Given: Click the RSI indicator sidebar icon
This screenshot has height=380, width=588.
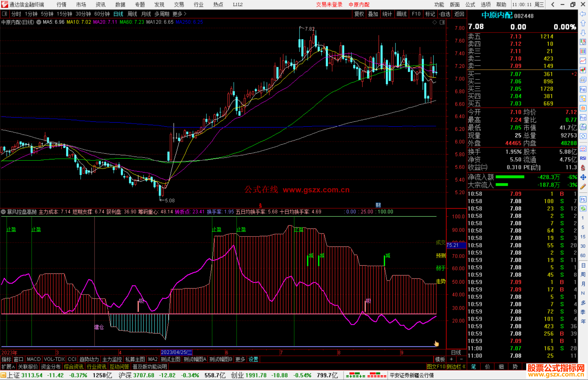Looking at the screenshot, I should [x=583, y=158].
